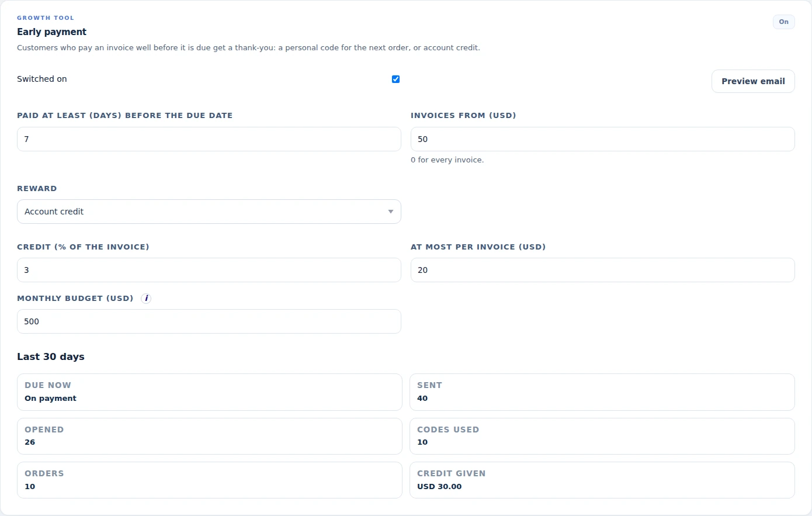Select the Orders stat card
The width and height of the screenshot is (812, 516).
point(210,480)
